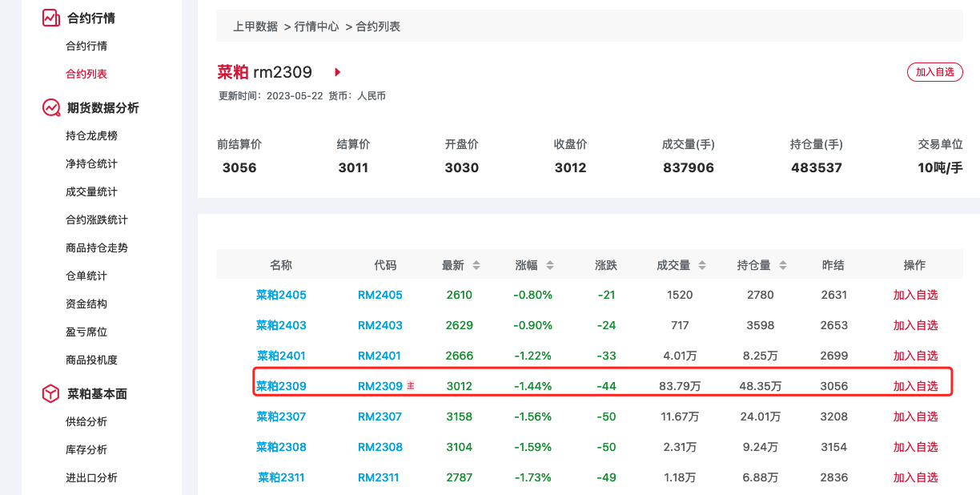Click the 合约行情 chart icon in sidebar
The height and width of the screenshot is (495, 980).
coord(50,17)
